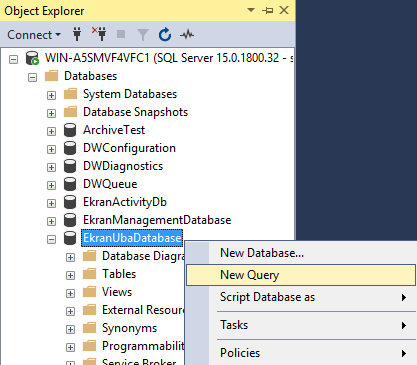Viewport: 417px width, 365px height.
Task: Collapse the EkranUbaDatabase node
Action: pyautogui.click(x=51, y=240)
